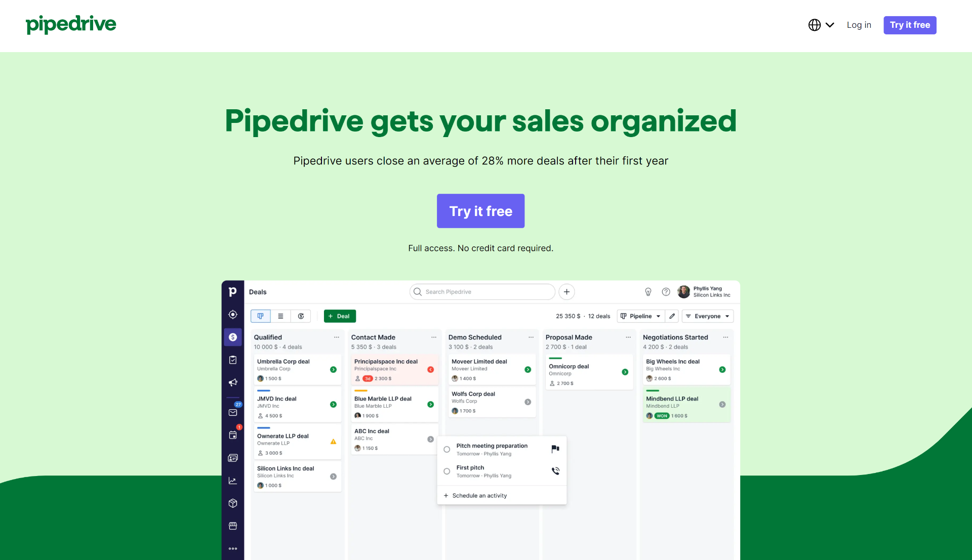Click the pipeline/kanban view icon
This screenshot has height=560, width=972.
pyautogui.click(x=261, y=316)
